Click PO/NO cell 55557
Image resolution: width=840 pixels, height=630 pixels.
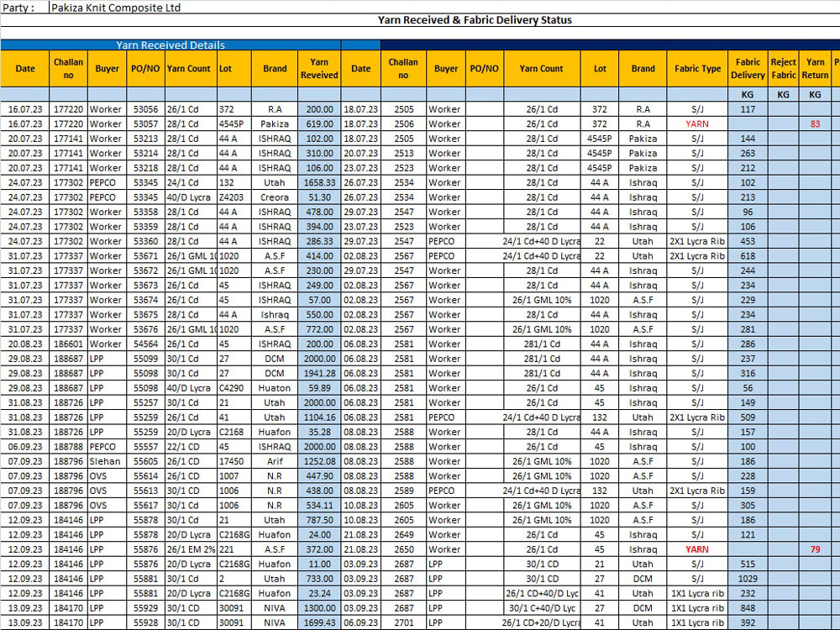point(145,447)
